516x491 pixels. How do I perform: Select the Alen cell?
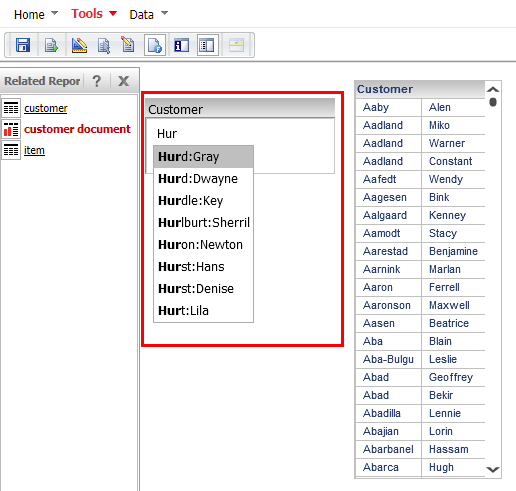453,107
